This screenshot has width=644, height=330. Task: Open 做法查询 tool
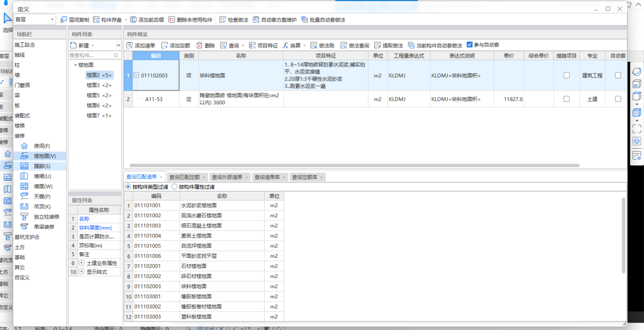tap(355, 45)
